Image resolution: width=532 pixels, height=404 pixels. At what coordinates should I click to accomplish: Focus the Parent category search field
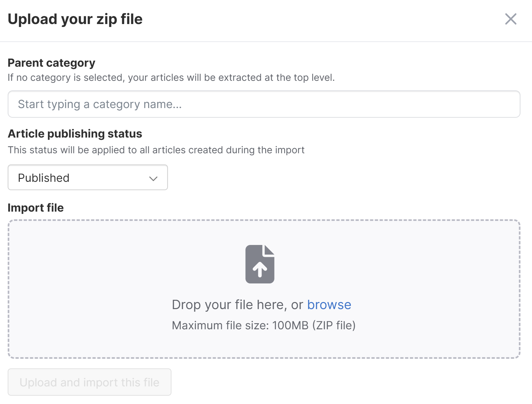tap(264, 104)
